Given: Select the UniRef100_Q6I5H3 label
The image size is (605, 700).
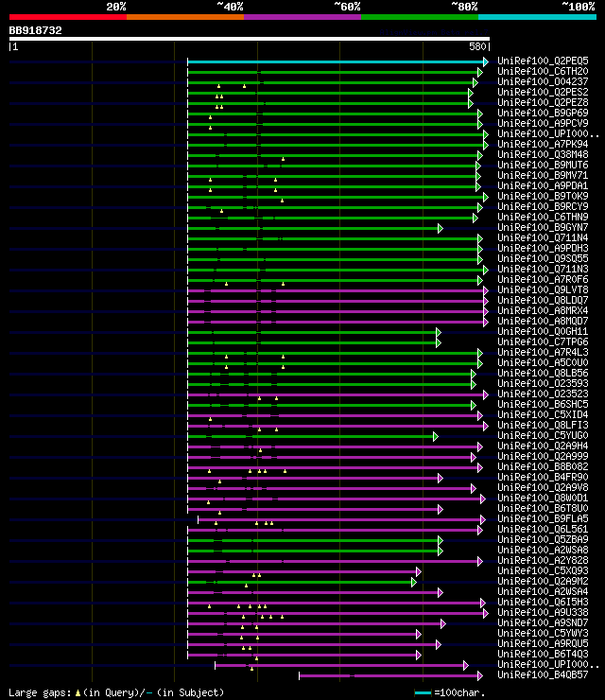Looking at the screenshot, I should [543, 603].
